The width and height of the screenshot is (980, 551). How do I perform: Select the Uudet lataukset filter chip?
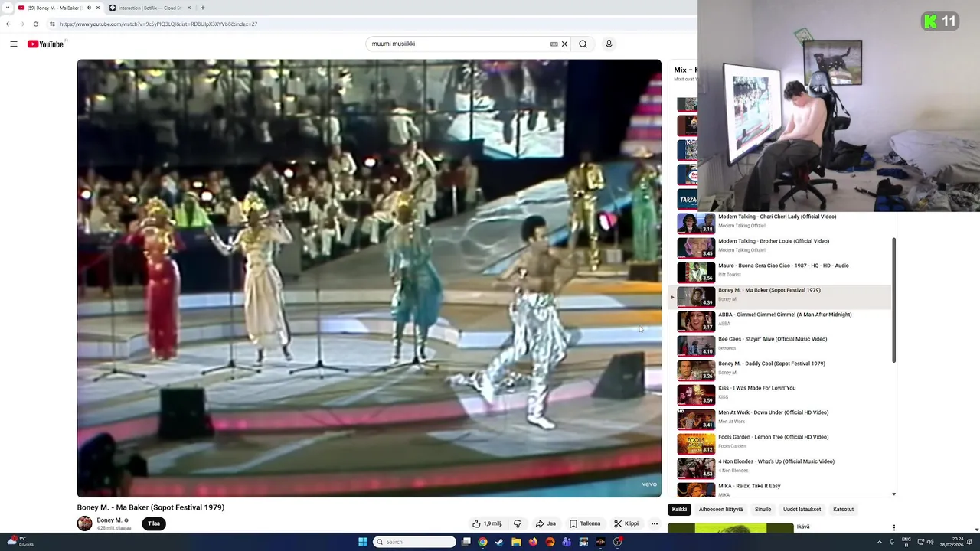click(x=802, y=510)
